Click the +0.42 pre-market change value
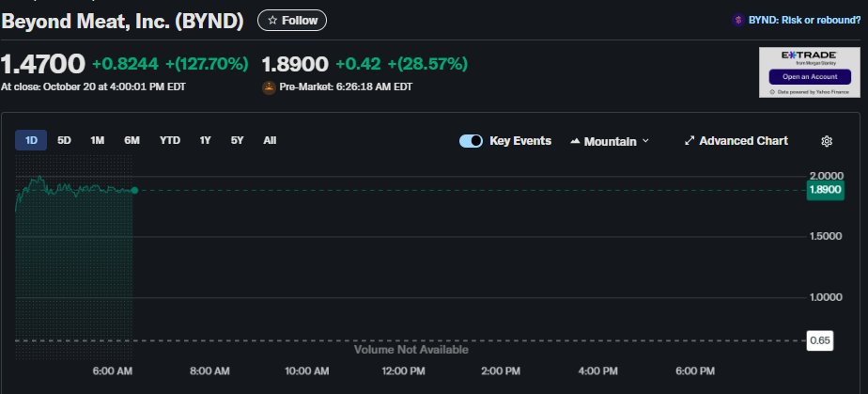The height and width of the screenshot is (394, 868). 358,64
